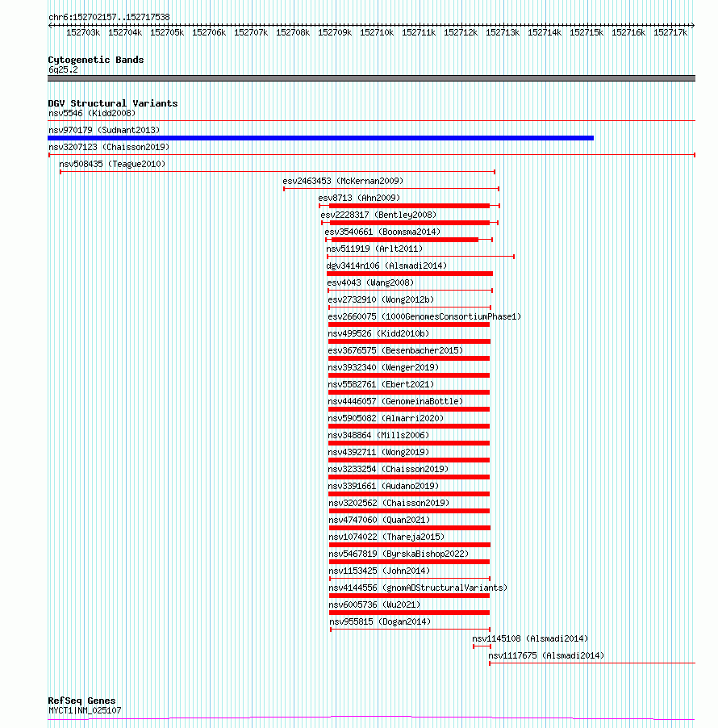Click the esv2228317 (Bentley2008) variant label
The image size is (718, 728).
point(378,215)
